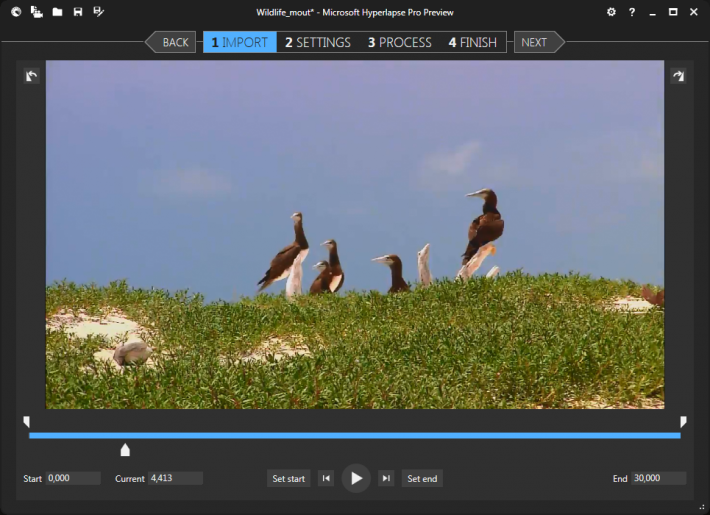Click the start trim marker on timeline

(26, 422)
